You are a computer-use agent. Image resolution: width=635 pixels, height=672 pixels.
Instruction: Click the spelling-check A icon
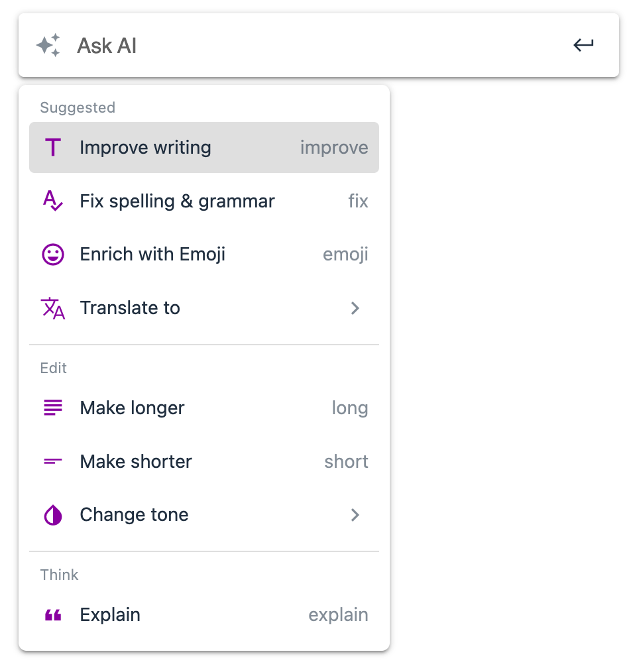[53, 201]
